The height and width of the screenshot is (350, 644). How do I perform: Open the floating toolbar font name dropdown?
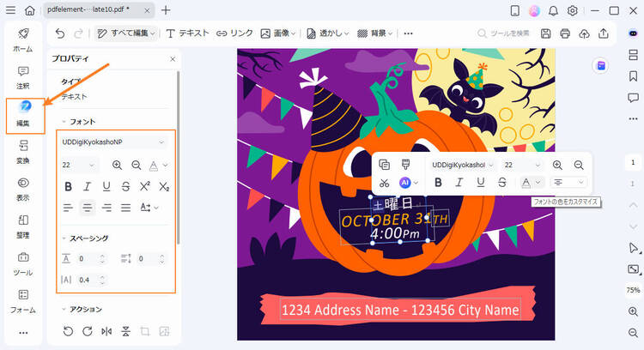click(x=462, y=165)
